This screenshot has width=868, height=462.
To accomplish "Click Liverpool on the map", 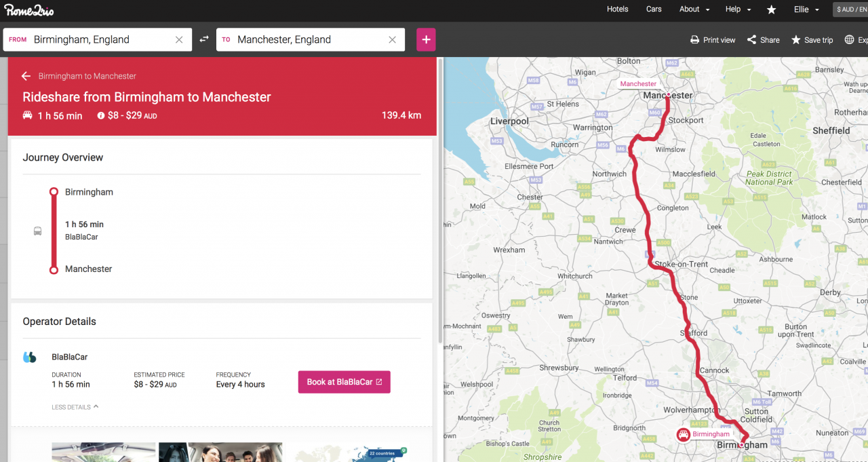I will pyautogui.click(x=509, y=121).
